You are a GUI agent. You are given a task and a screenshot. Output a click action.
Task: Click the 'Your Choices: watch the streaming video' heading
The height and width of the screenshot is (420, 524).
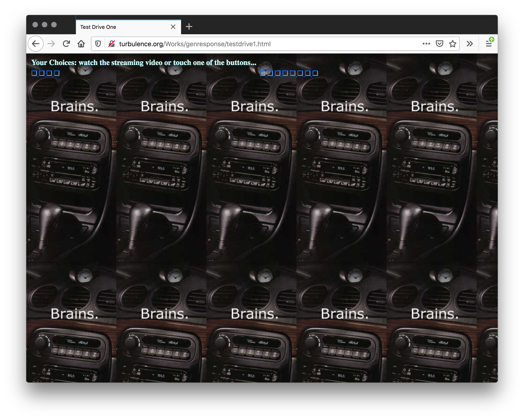[144, 63]
